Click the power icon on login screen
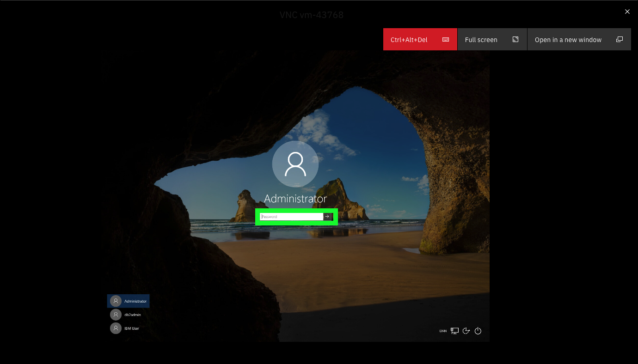This screenshot has width=638, height=364. [x=478, y=331]
